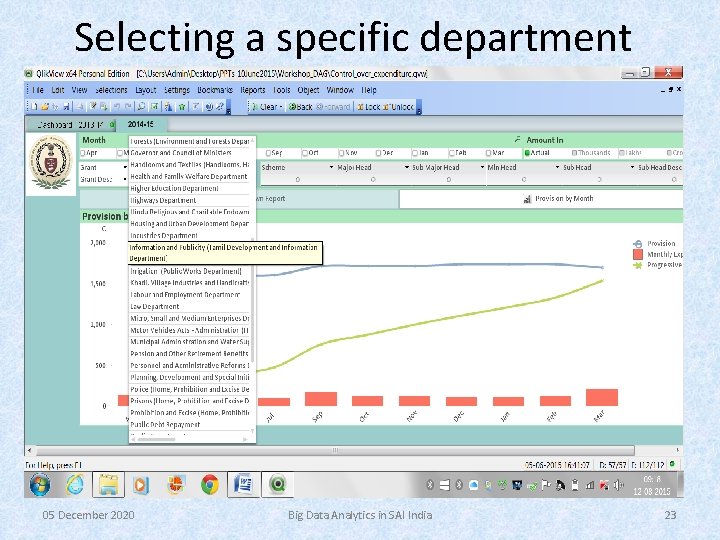Click the Amount In search icon

[518, 139]
